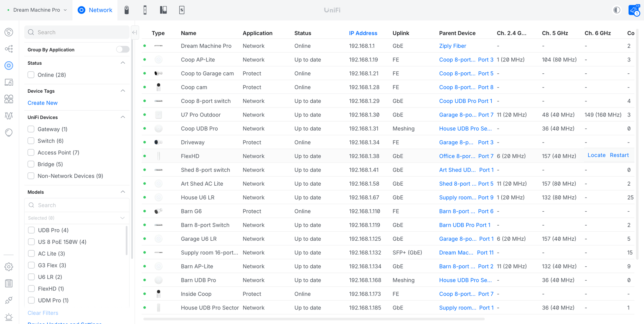Open Settings via the gear icon
The image size is (644, 324).
pos(9,267)
